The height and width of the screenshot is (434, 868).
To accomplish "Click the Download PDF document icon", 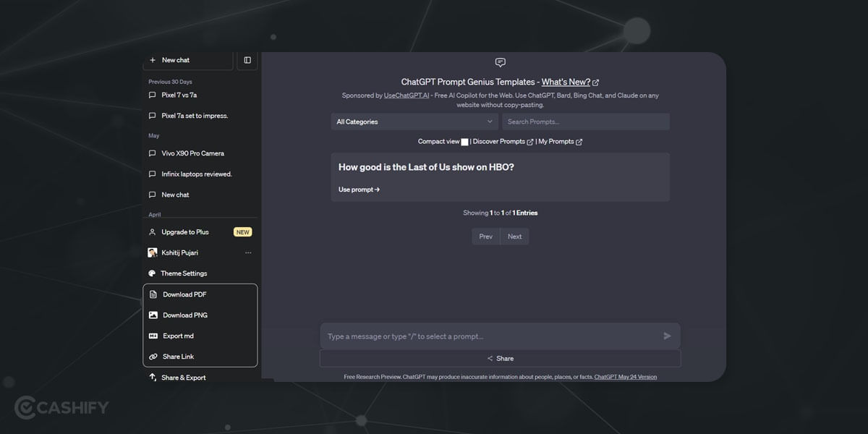I will pos(153,294).
